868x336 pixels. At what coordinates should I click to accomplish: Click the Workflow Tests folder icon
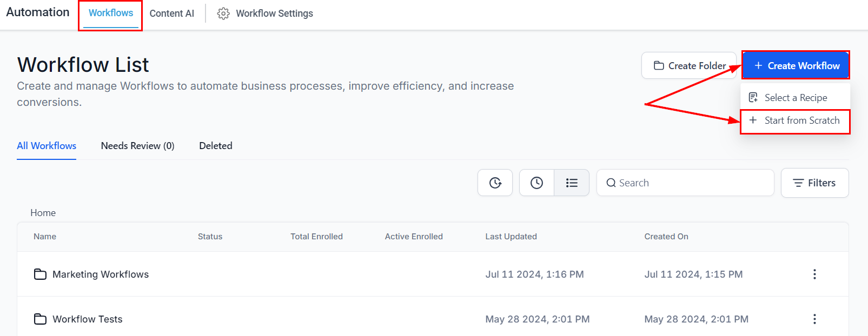[40, 319]
